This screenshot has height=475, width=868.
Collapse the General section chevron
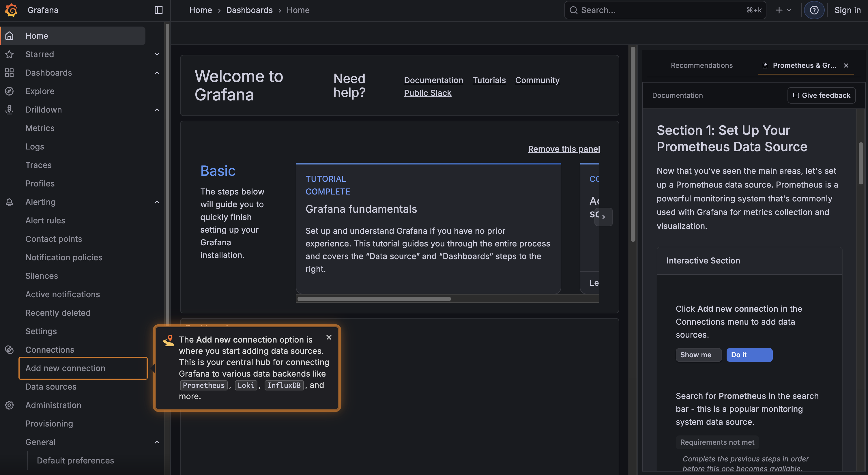(x=157, y=442)
